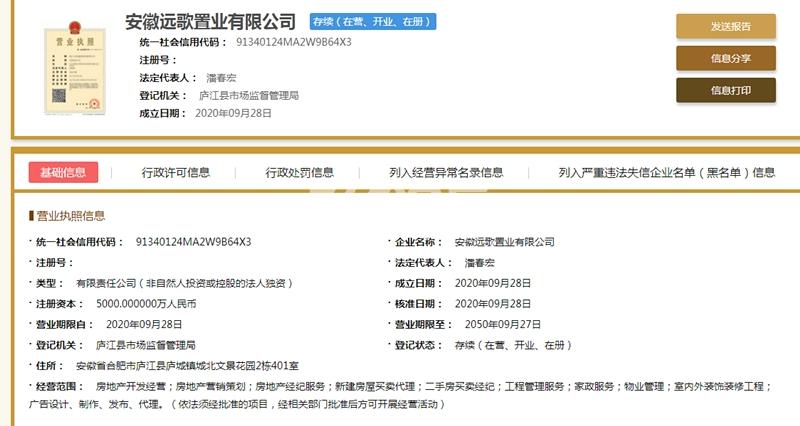Select the header credit code 91340124MA2W9B64X3

click(294, 42)
